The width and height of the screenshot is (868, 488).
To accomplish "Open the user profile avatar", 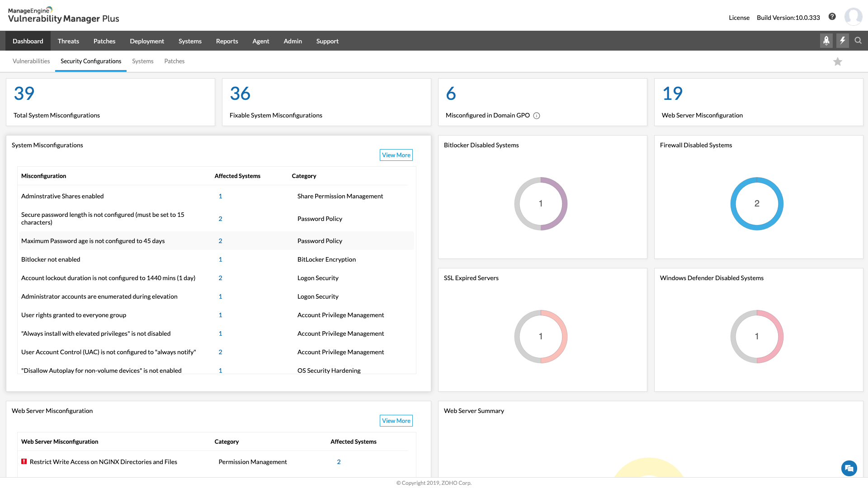I will tap(853, 17).
